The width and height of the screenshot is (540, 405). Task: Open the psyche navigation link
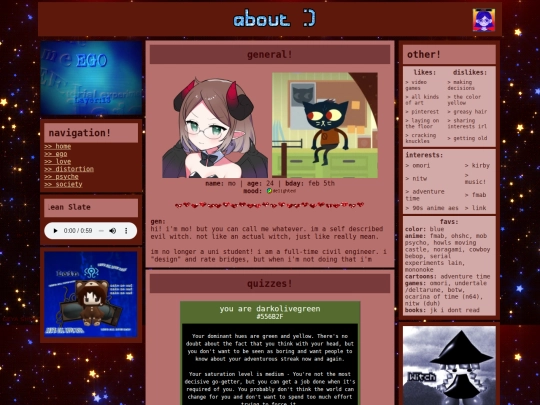[x=61, y=177]
